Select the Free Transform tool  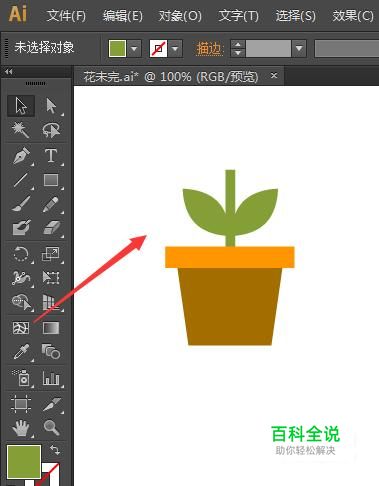[x=51, y=278]
